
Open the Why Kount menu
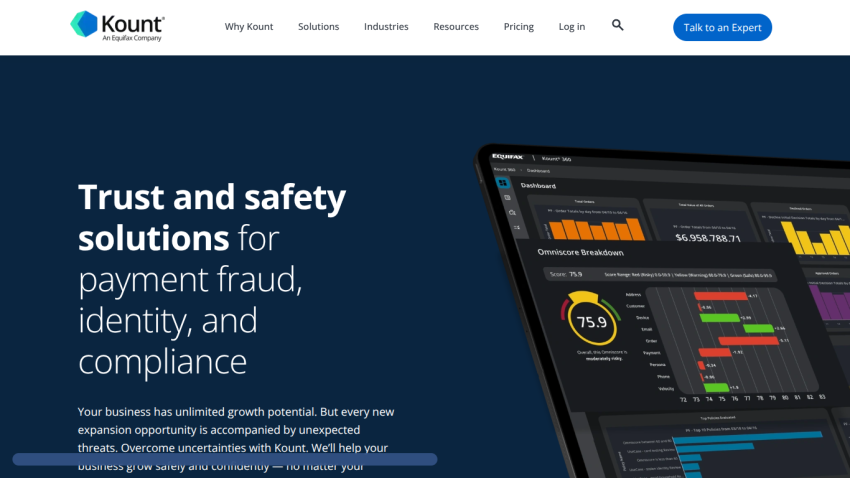[x=249, y=27]
